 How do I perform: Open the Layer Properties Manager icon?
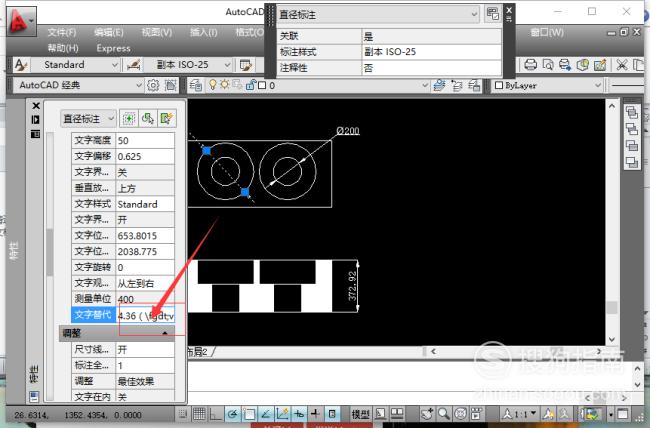point(196,85)
